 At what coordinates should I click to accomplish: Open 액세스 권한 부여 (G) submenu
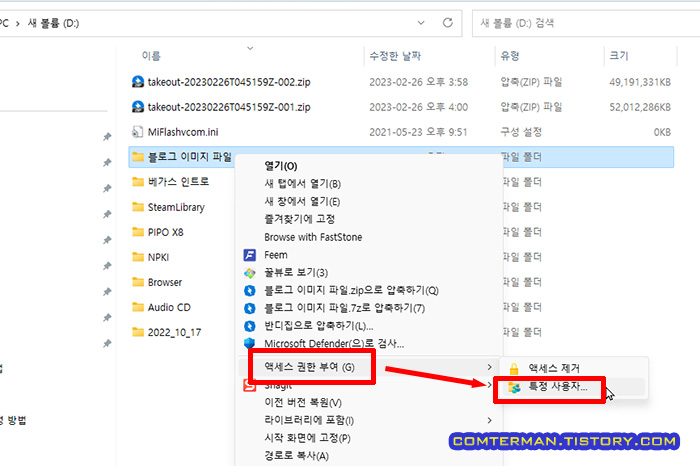[309, 367]
